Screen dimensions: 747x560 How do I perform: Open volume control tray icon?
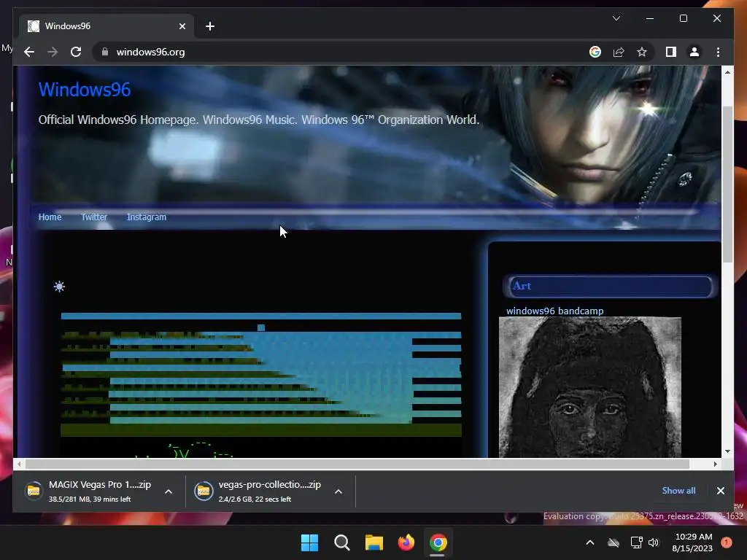[x=654, y=542]
